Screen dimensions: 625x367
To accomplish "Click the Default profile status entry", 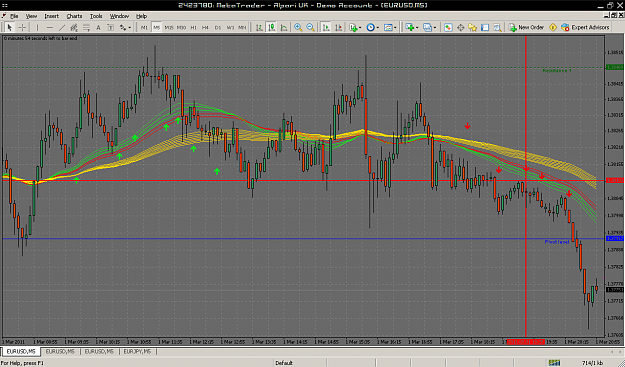I will (x=284, y=363).
